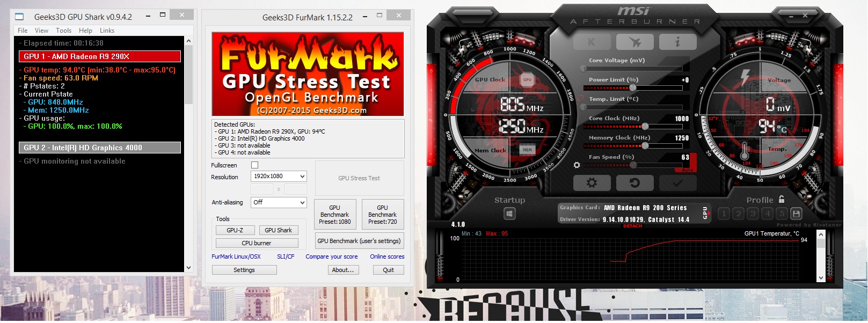Open the Tools menu in GPU Shark
Viewport: 868px width, 323px height.
pyautogui.click(x=63, y=31)
